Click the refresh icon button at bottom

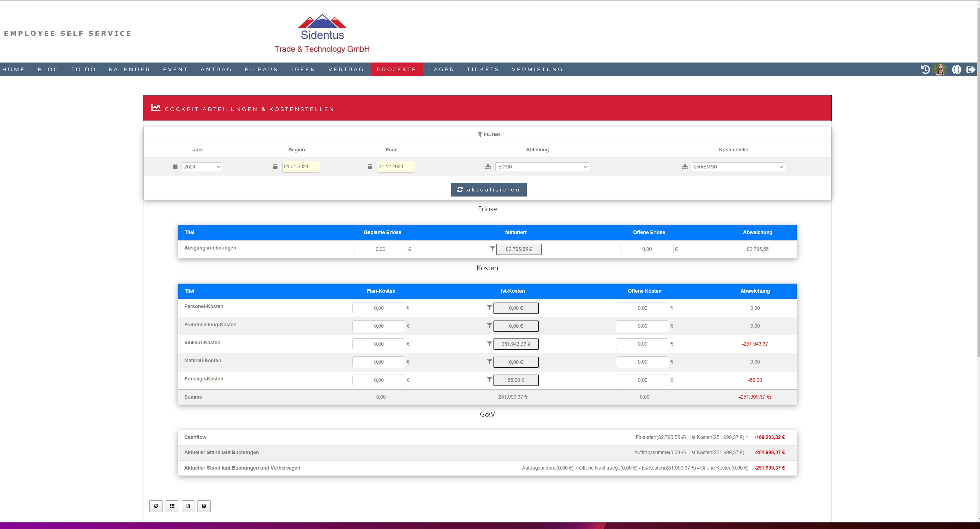click(156, 506)
